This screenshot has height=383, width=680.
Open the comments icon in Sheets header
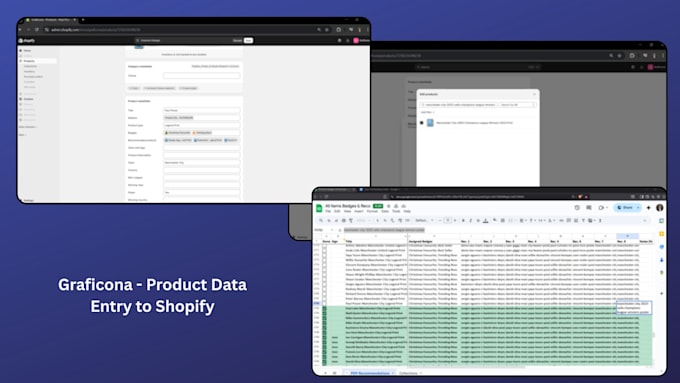(588, 208)
